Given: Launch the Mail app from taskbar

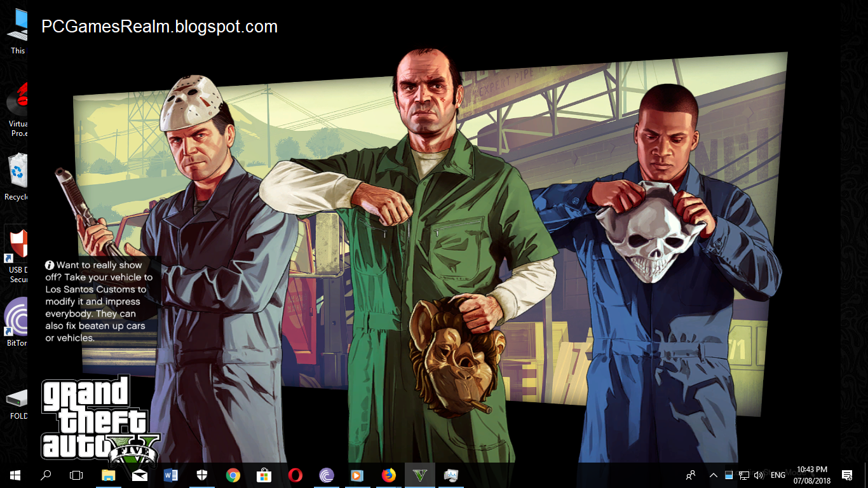Looking at the screenshot, I should (x=140, y=475).
